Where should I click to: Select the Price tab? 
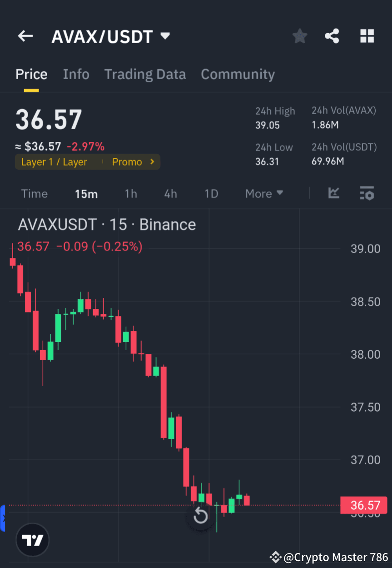31,74
